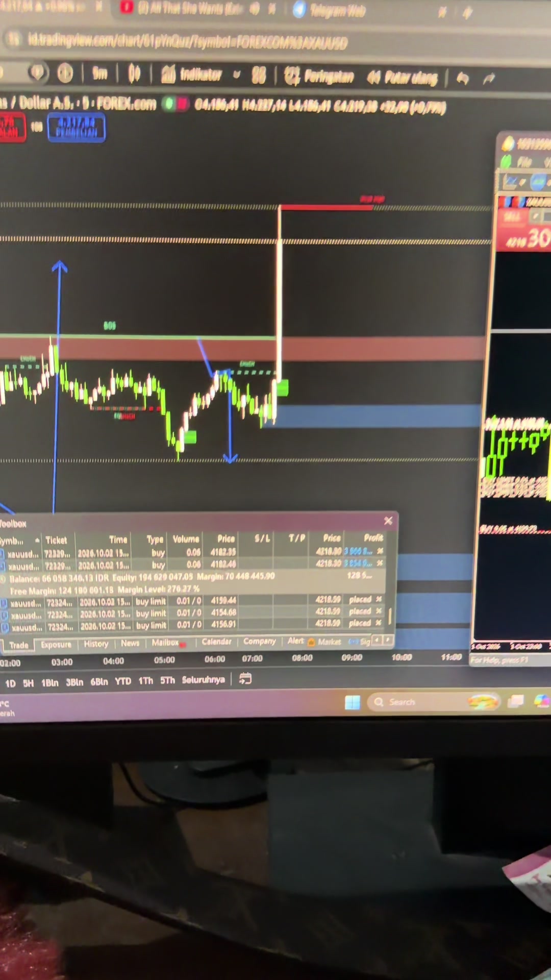Open the Alert tab
Screen dimensions: 551x980
tap(296, 641)
